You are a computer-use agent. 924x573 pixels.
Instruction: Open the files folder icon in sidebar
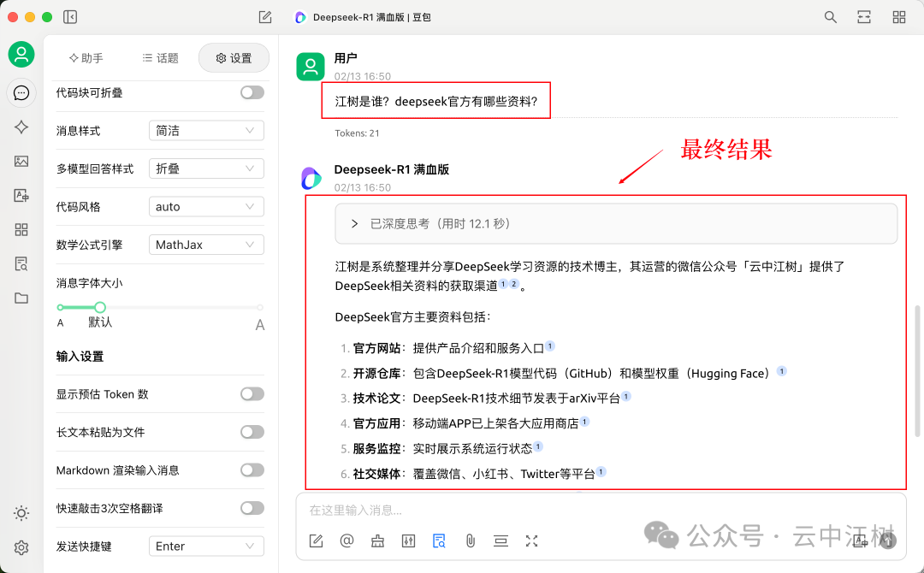[x=21, y=298]
